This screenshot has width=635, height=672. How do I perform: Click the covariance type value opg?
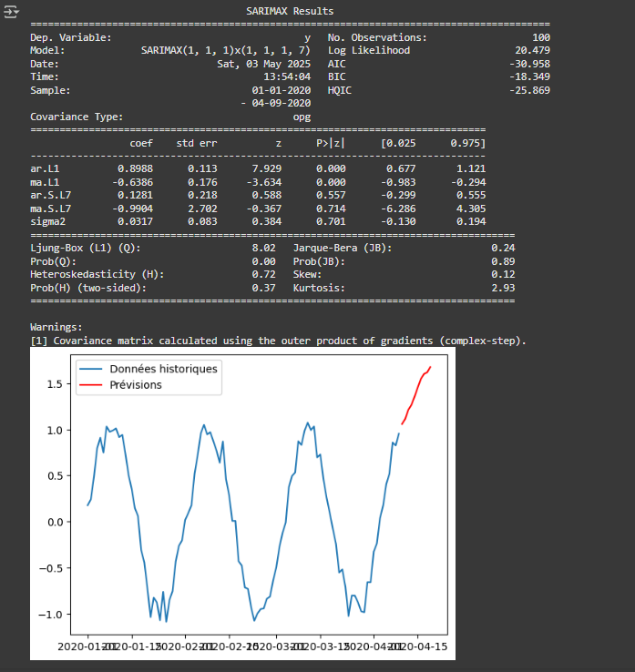(x=302, y=117)
